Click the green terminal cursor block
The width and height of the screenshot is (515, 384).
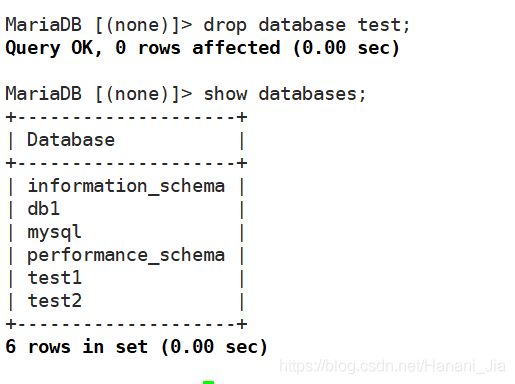pos(208,382)
